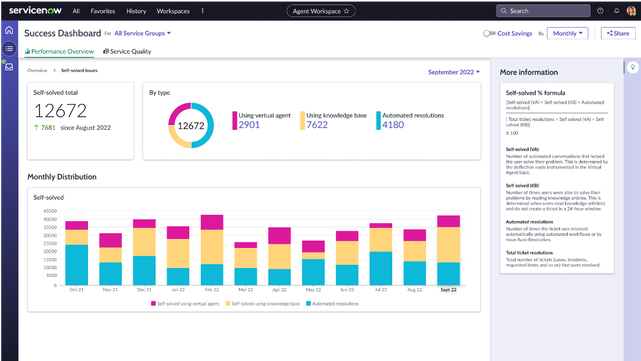Viewport: 641px width, 361px height.
Task: Click the More information heading
Action: point(529,72)
